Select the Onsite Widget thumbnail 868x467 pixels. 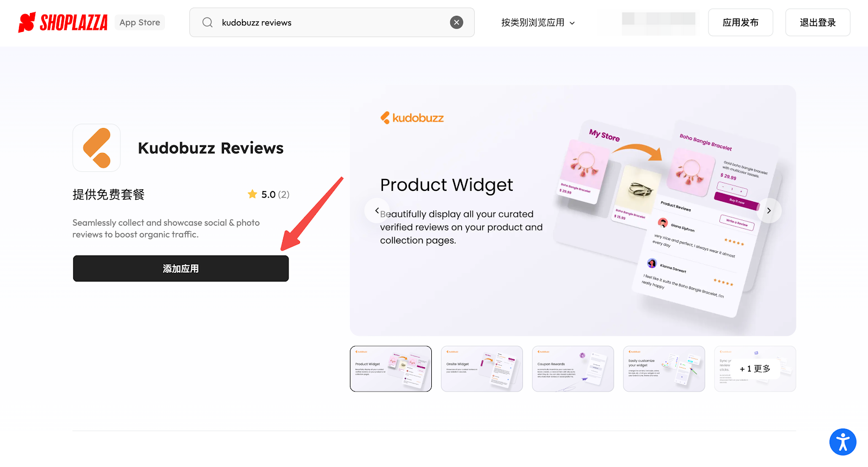point(482,369)
